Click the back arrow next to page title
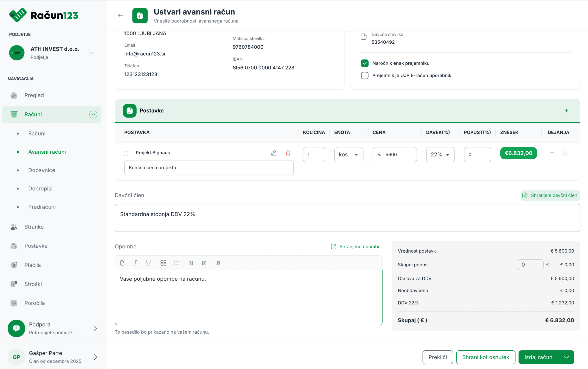This screenshot has width=588, height=369. click(x=120, y=16)
